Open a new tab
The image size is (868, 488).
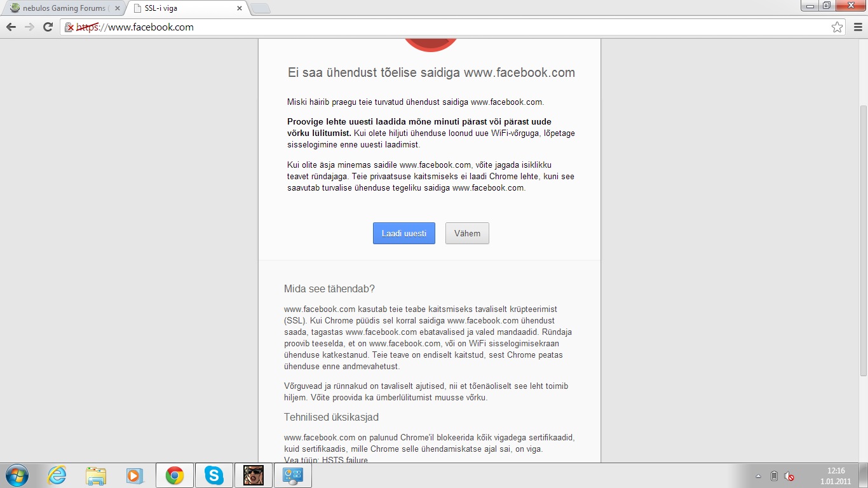261,8
